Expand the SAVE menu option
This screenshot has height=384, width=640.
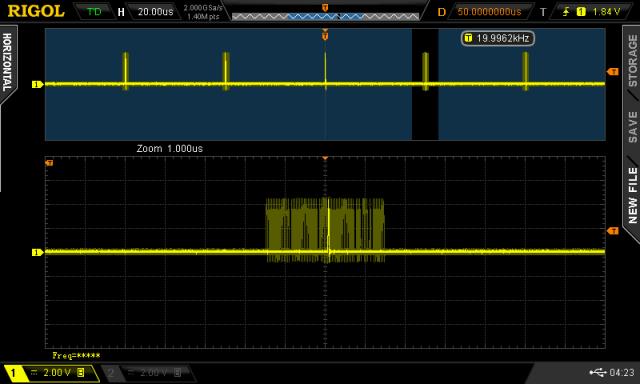tap(633, 127)
